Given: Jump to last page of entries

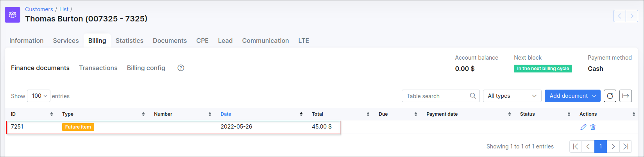Looking at the screenshot, I should click(x=626, y=146).
